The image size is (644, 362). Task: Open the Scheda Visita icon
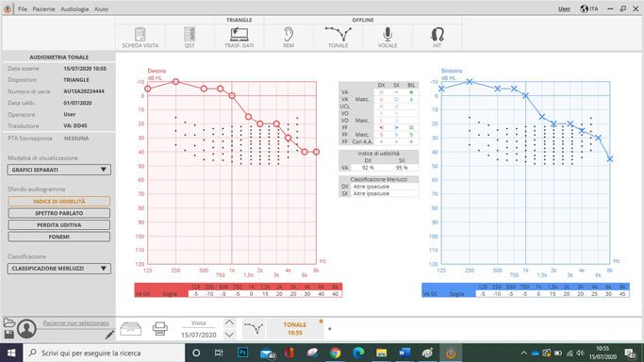140,38
